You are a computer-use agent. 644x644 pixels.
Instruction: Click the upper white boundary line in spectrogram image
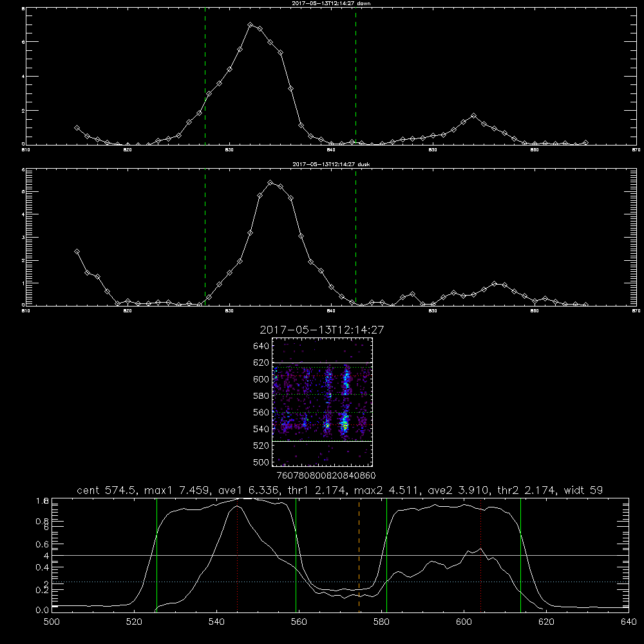coord(322,363)
